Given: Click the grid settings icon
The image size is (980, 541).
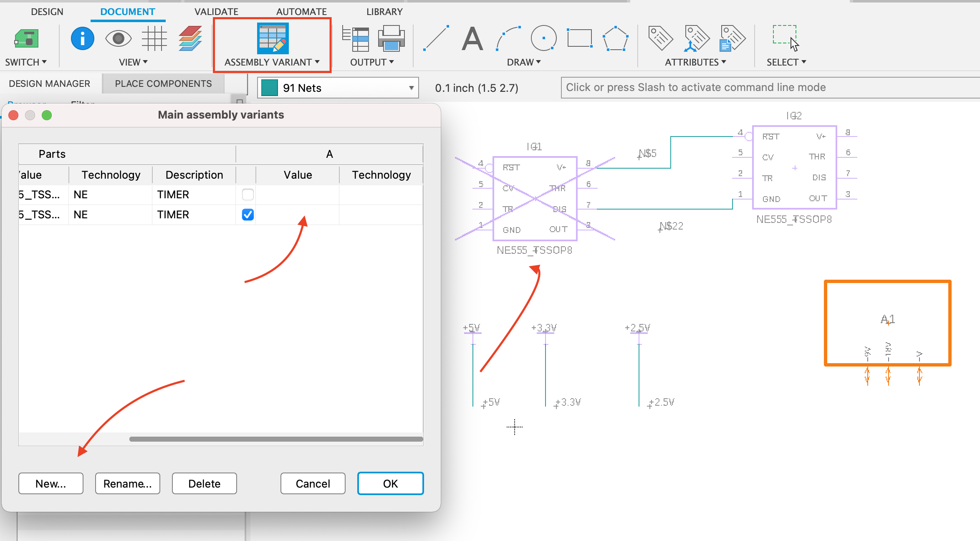Looking at the screenshot, I should [154, 38].
